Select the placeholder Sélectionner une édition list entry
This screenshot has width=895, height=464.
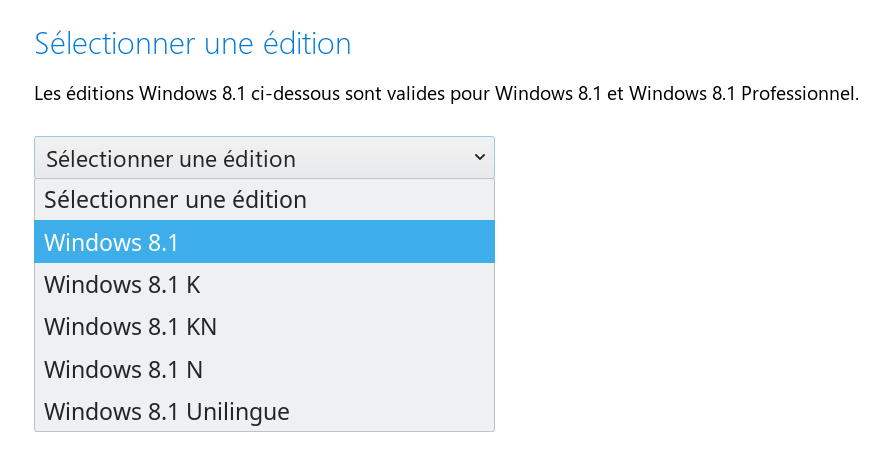(264, 200)
